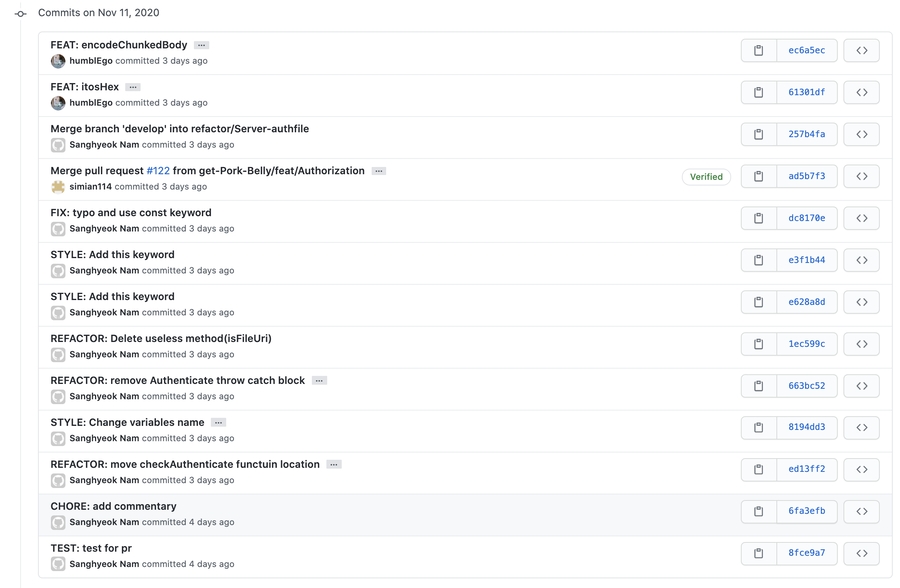
Task: Browse repository at commit 61301df
Action: 861,92
